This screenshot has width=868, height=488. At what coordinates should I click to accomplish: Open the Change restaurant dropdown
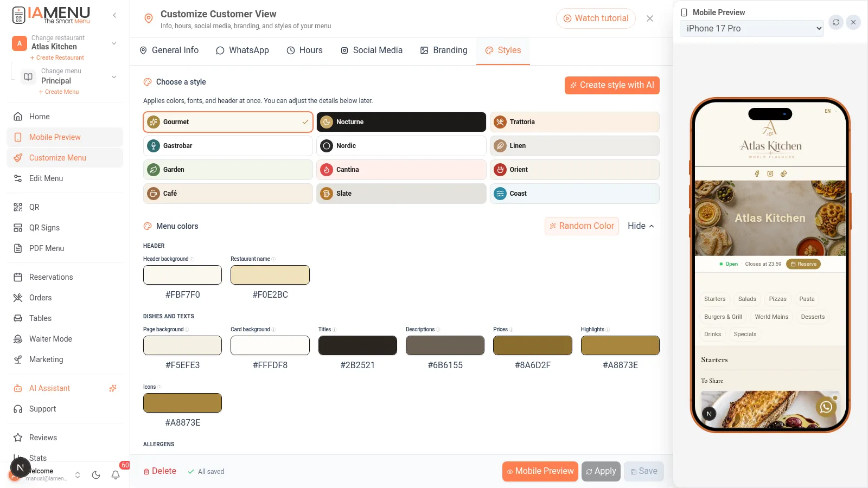tap(65, 43)
